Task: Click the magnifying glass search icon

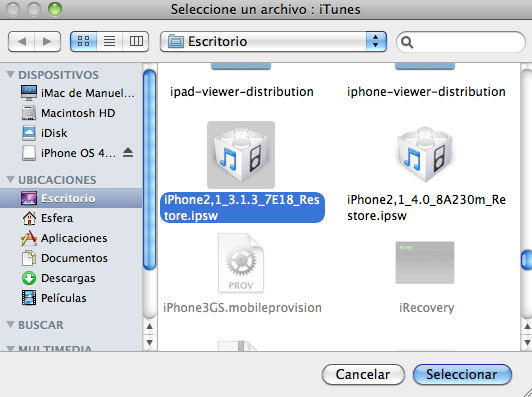Action: click(x=407, y=42)
